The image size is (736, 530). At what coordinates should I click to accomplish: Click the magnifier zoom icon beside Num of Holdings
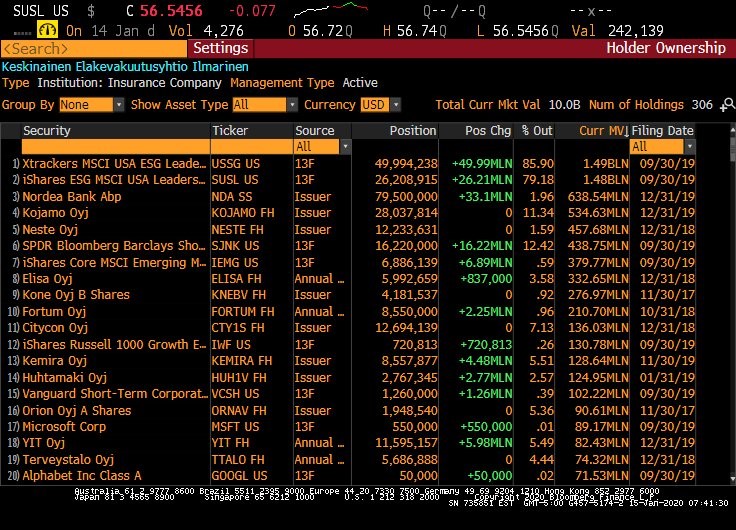click(x=727, y=105)
